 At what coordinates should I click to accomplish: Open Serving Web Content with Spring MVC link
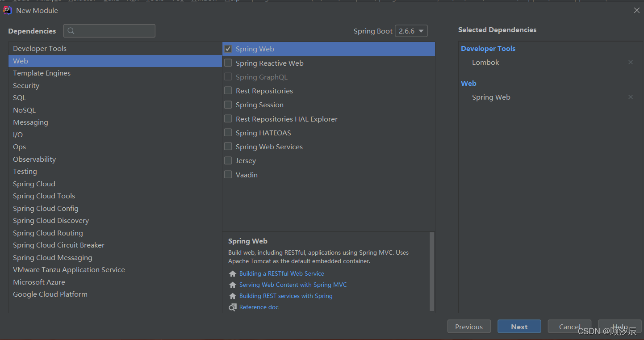[x=293, y=285]
